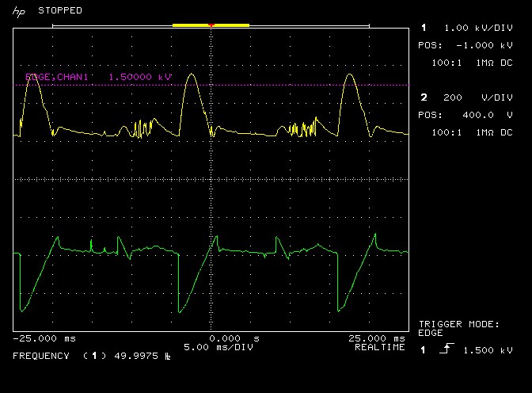
Task: Click channel 2 label '200 V/DIV'
Action: pyautogui.click(x=478, y=97)
